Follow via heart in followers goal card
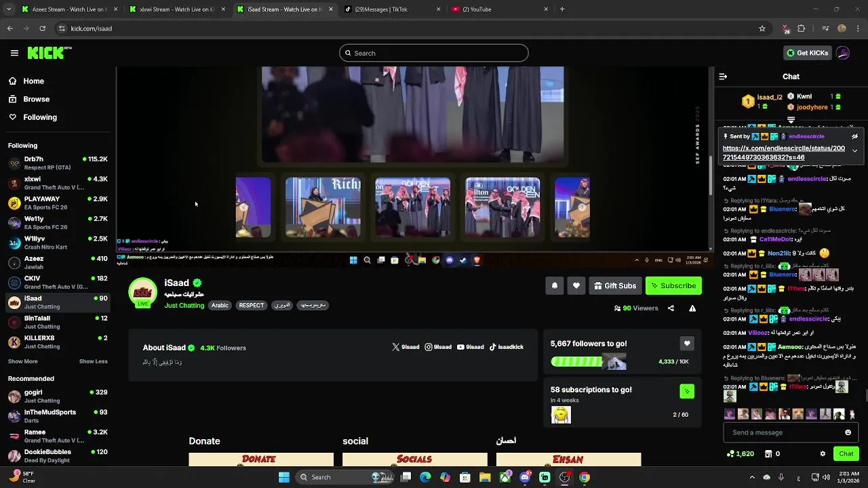Viewport: 868px width, 488px height. [687, 344]
